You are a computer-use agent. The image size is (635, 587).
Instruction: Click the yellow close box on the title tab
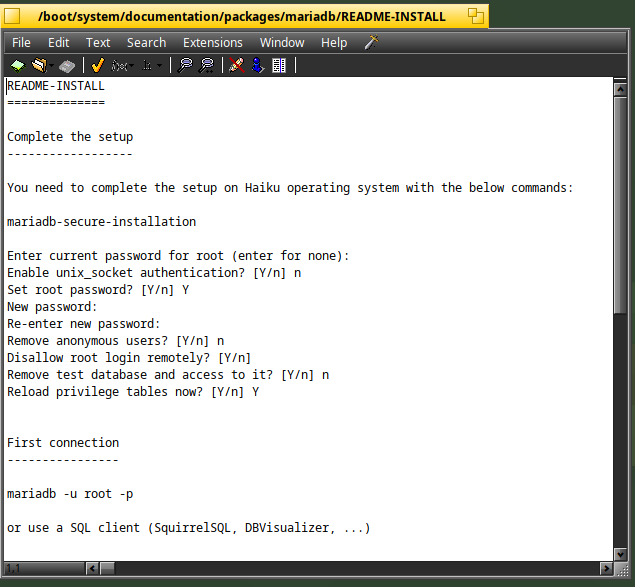tap(12, 17)
